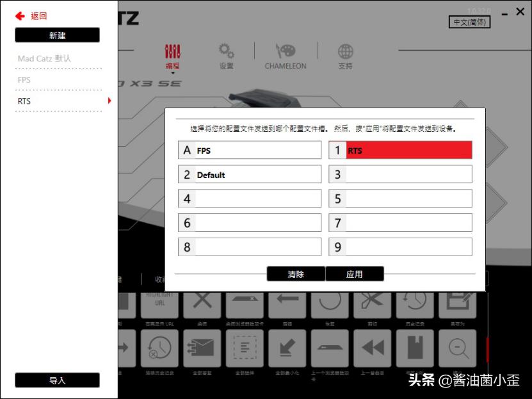
Task: Click the 应用 (Apply) button
Action: point(355,273)
